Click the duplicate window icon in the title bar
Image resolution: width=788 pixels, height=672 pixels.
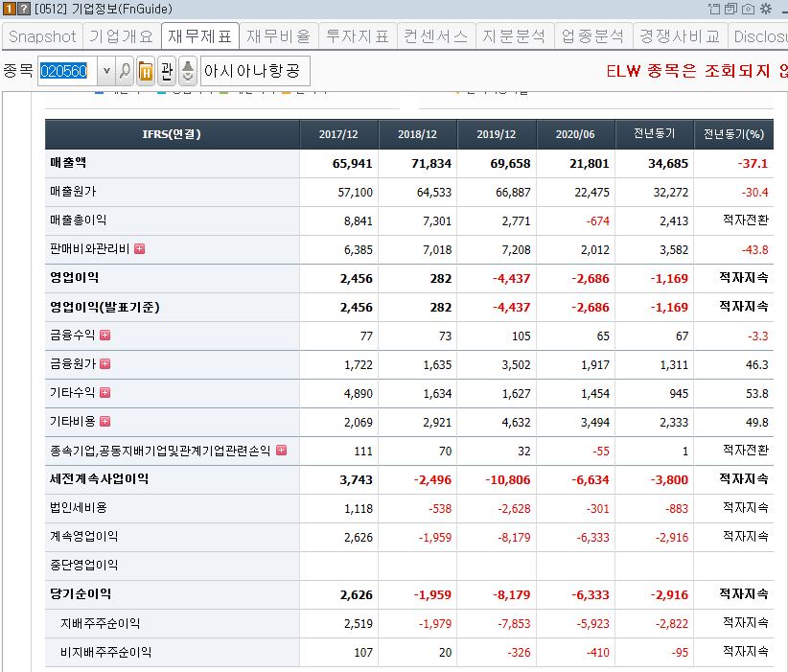(x=731, y=10)
